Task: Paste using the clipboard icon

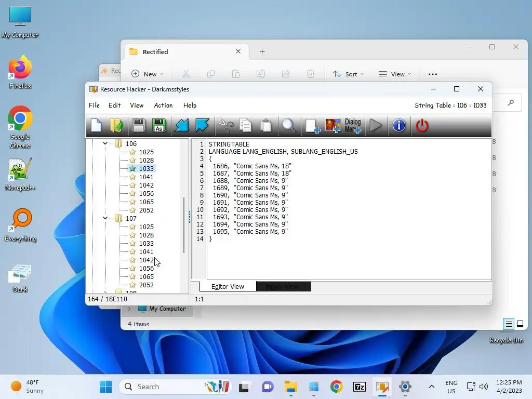Action: point(267,126)
